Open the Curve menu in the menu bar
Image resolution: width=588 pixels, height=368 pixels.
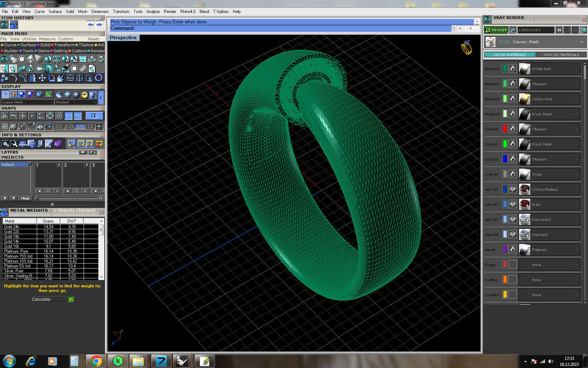point(40,12)
